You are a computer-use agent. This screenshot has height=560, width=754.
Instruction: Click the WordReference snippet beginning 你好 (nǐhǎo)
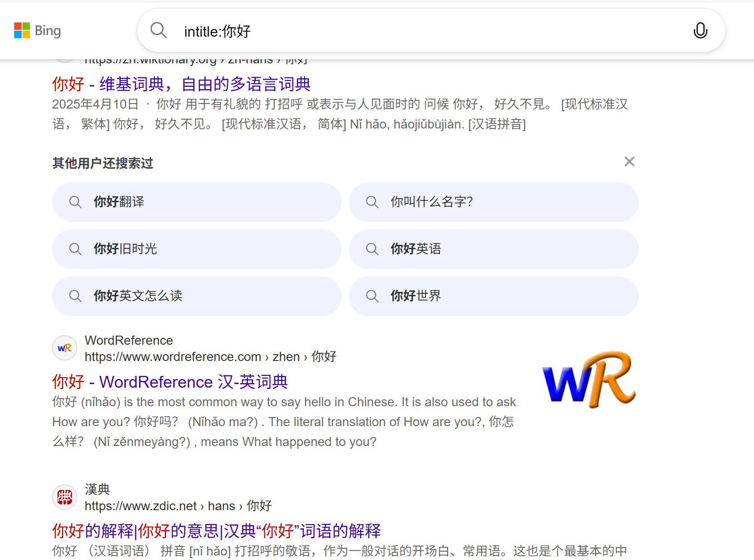point(284,422)
